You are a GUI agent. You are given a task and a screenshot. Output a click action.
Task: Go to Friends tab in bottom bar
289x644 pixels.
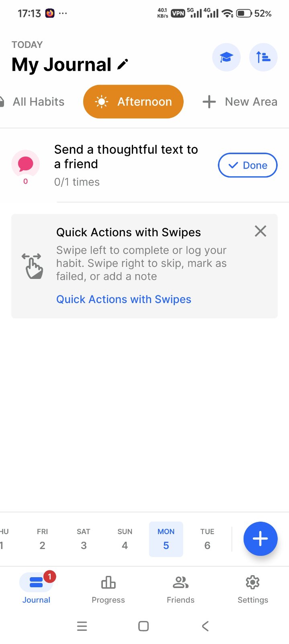coord(180,589)
